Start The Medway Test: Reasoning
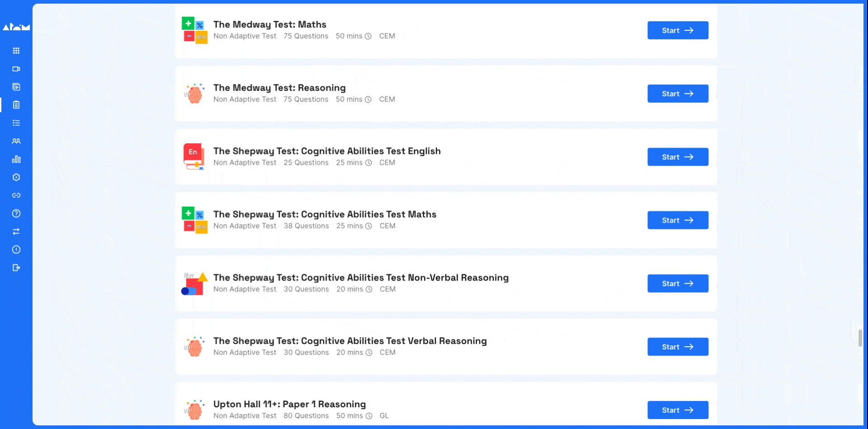The height and width of the screenshot is (429, 868). point(678,94)
